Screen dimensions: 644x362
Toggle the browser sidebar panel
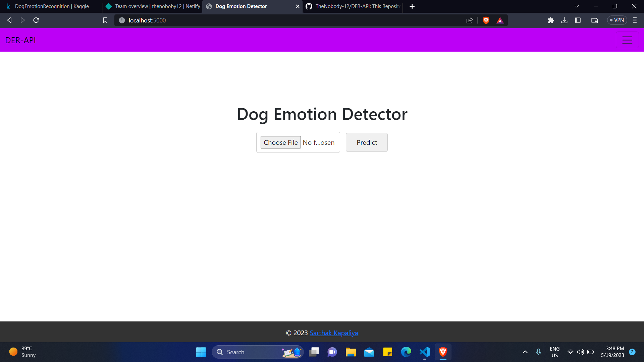(578, 20)
